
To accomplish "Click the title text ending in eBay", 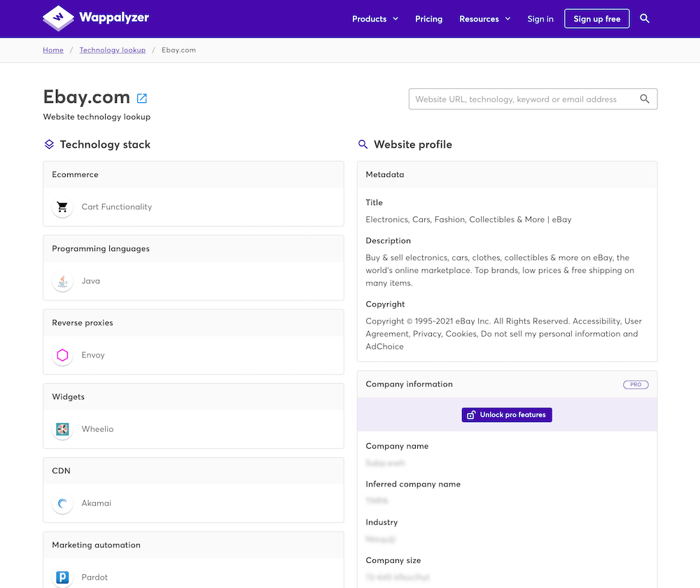I will tap(468, 220).
